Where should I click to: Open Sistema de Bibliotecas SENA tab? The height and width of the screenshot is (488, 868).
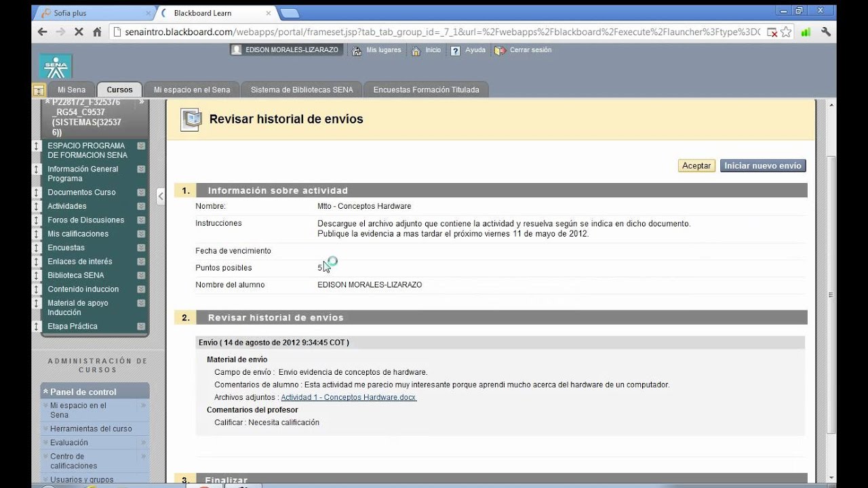pos(302,89)
